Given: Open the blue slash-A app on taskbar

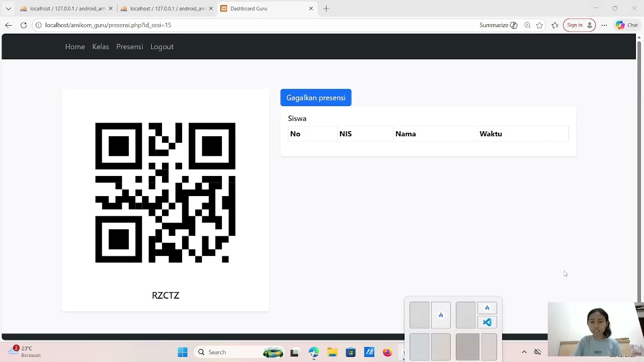Looking at the screenshot, I should point(369,352).
